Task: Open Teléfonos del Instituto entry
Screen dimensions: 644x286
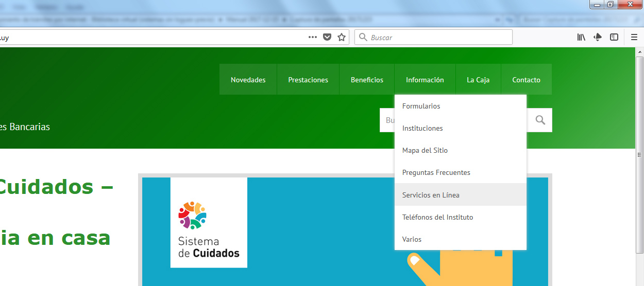Action: tap(461, 217)
